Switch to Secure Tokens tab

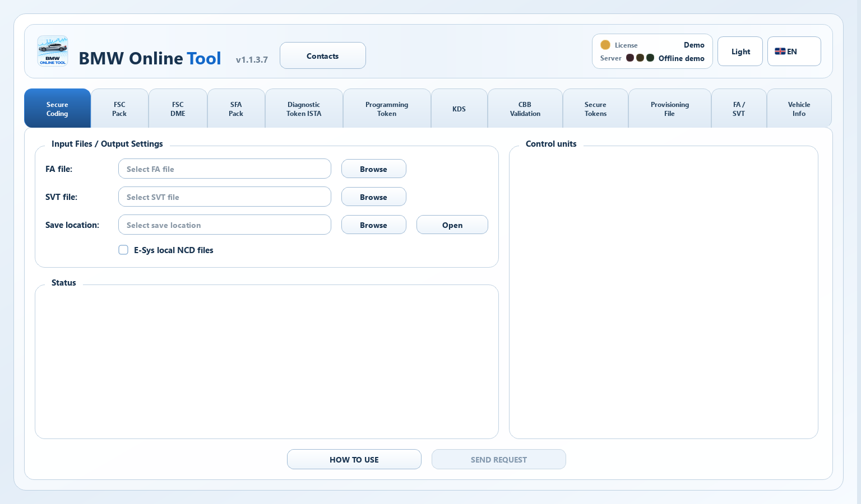tap(595, 109)
